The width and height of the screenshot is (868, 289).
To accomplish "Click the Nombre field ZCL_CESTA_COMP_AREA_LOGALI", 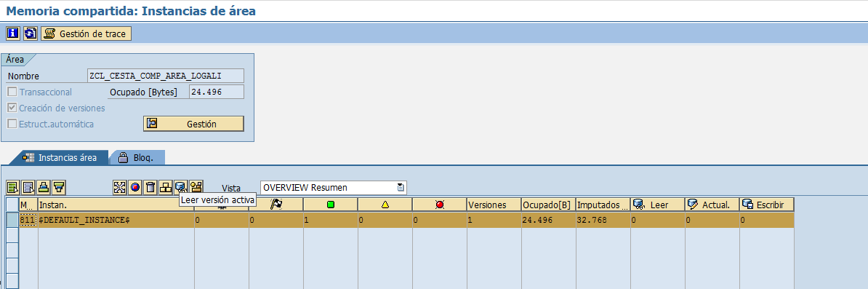I will pyautogui.click(x=166, y=76).
